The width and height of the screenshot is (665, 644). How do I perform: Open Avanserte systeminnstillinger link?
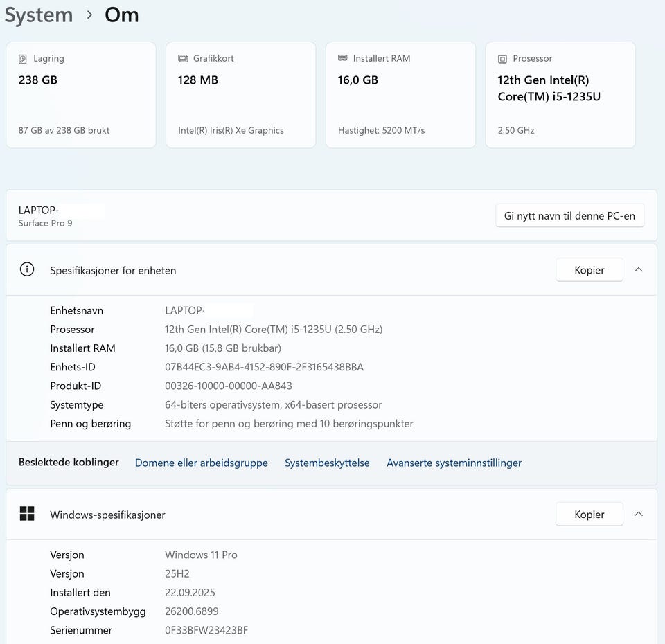click(454, 463)
